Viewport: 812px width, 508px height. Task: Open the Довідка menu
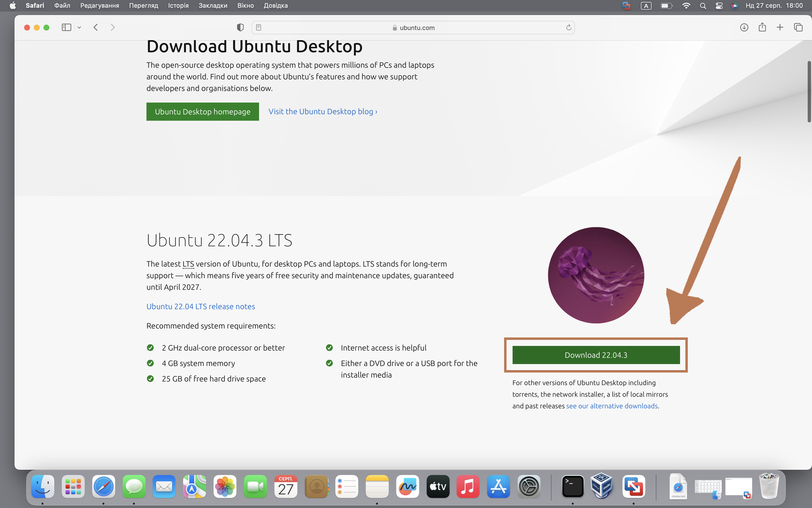tap(276, 6)
